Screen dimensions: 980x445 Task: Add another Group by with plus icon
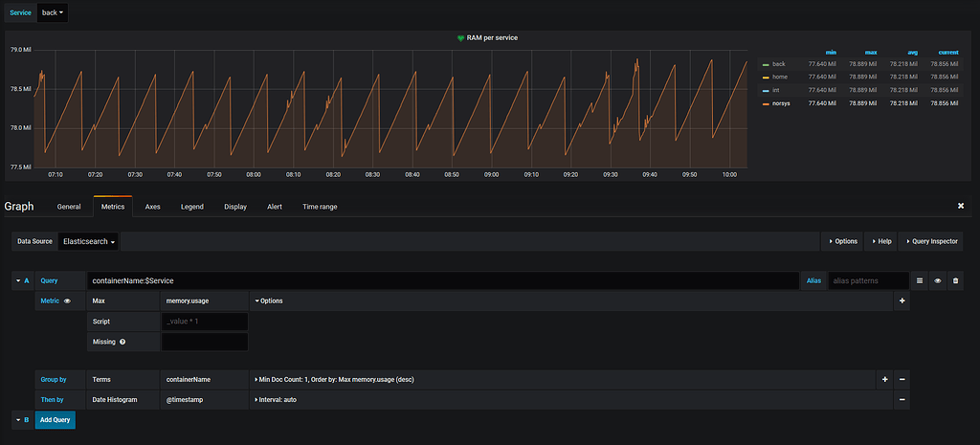tap(884, 380)
